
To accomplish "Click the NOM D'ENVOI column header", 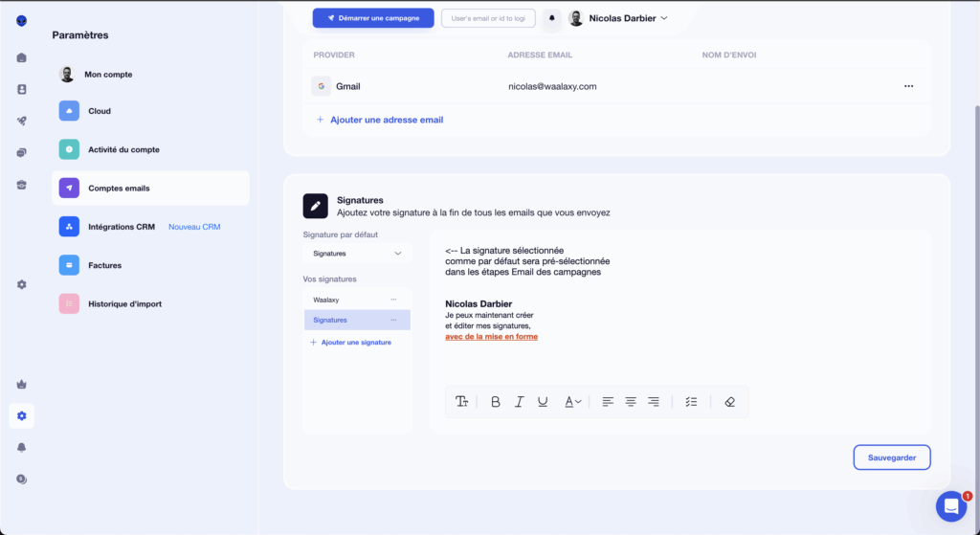I will click(x=729, y=55).
